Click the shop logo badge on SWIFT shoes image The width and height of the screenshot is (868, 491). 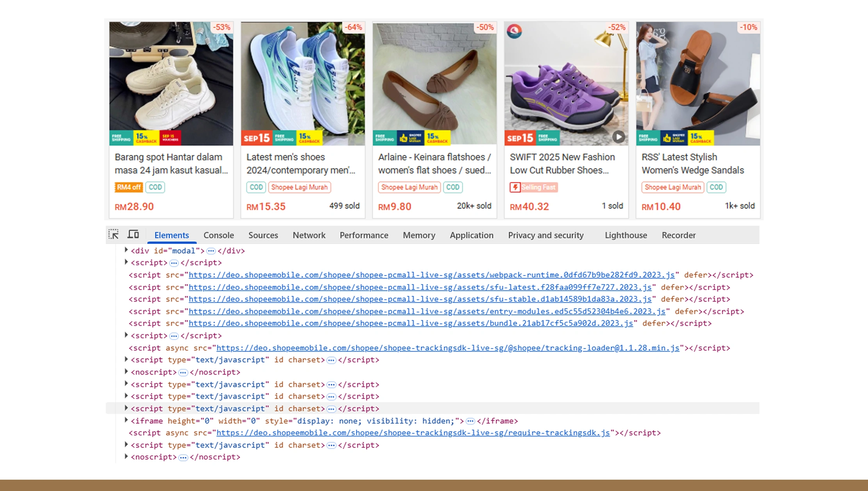pyautogui.click(x=514, y=31)
